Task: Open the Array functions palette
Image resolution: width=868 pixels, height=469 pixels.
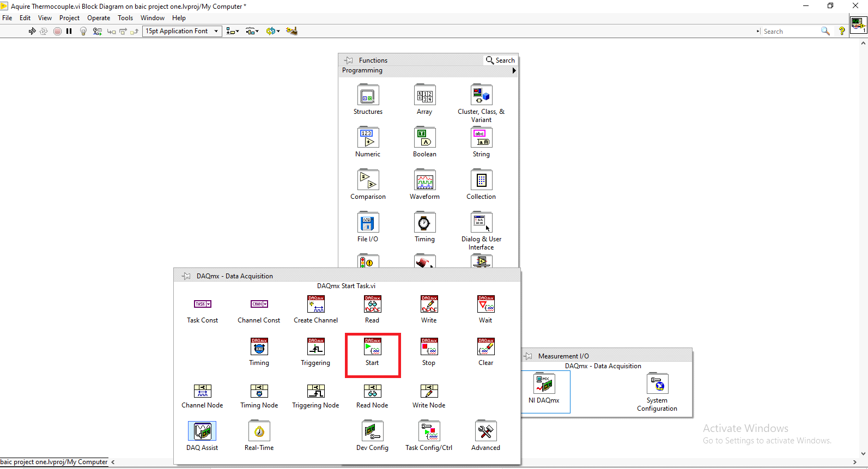Action: pos(424,95)
